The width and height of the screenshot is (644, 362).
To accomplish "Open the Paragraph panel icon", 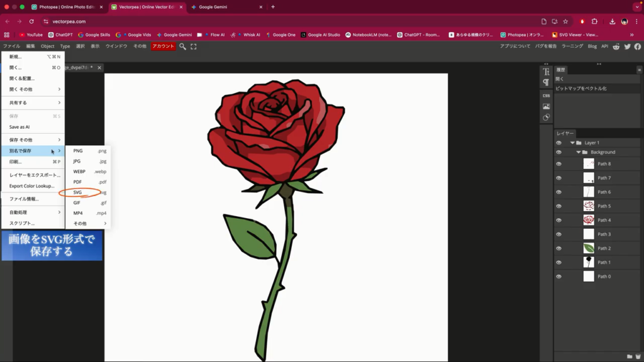I will click(546, 82).
